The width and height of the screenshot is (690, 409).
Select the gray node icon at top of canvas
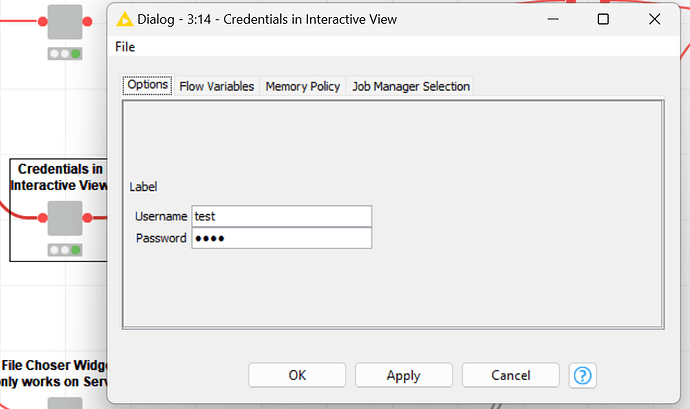[x=65, y=21]
